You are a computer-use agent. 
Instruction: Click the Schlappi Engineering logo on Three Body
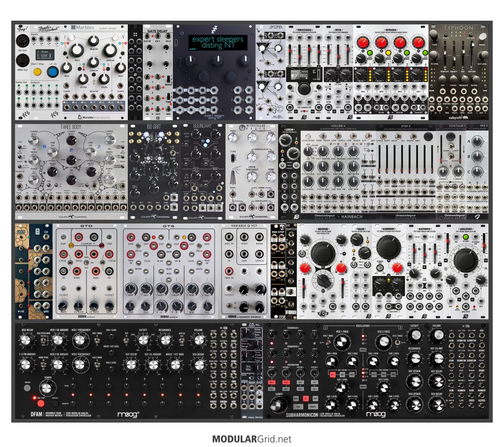click(x=73, y=217)
